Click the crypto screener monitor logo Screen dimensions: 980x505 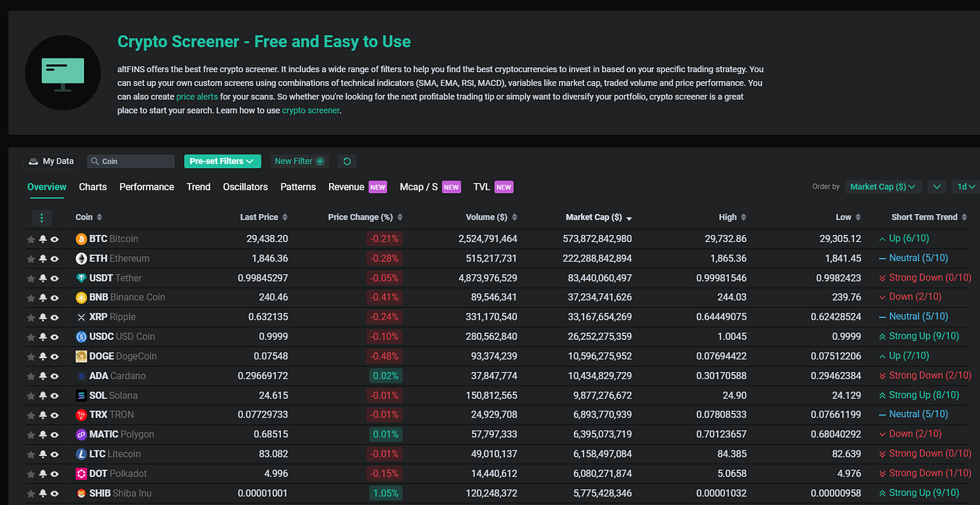coord(63,73)
